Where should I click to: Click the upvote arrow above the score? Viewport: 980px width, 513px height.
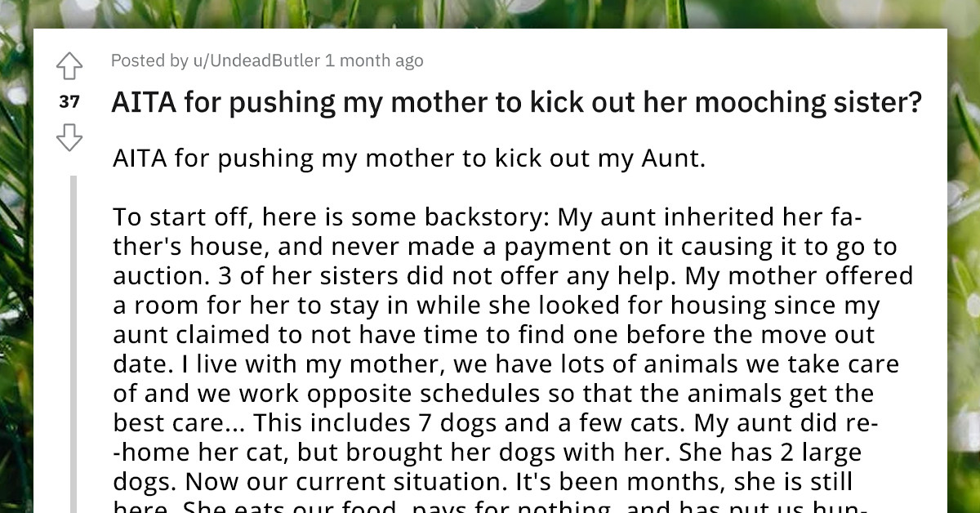click(71, 65)
